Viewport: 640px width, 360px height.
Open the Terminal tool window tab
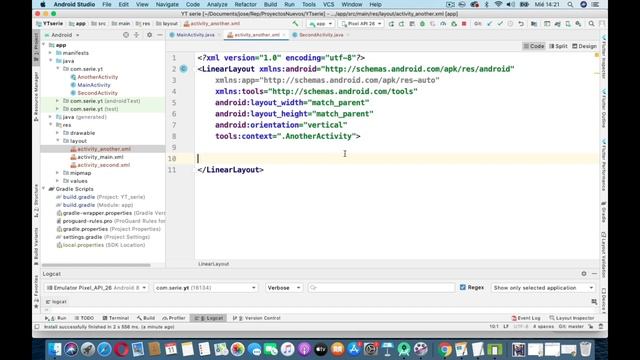click(116, 318)
